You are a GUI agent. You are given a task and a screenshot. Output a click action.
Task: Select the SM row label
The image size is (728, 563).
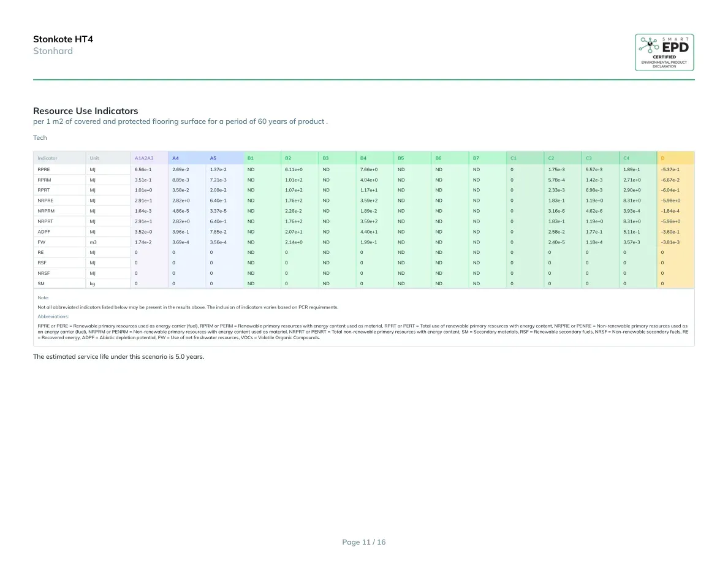tap(41, 283)
